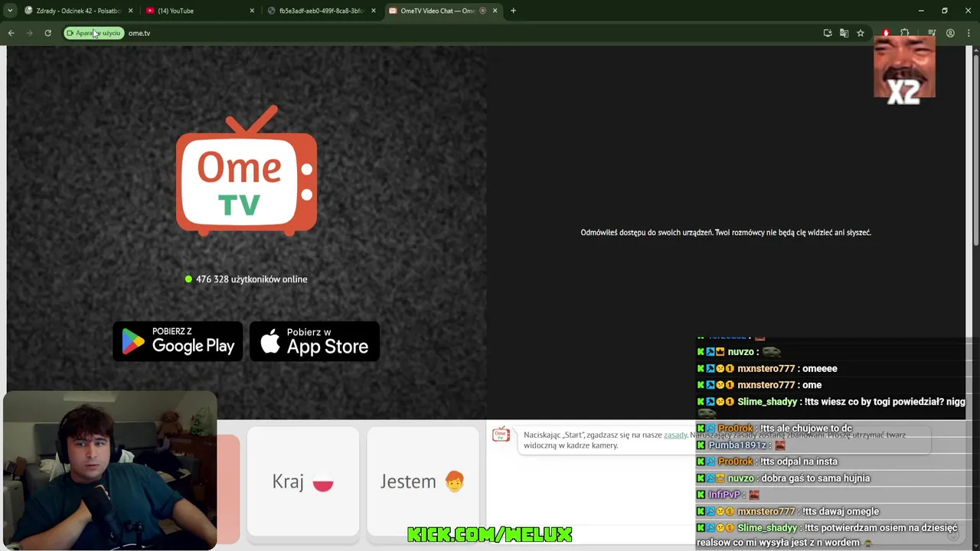Install the OmeTV app from the address bar

(828, 33)
